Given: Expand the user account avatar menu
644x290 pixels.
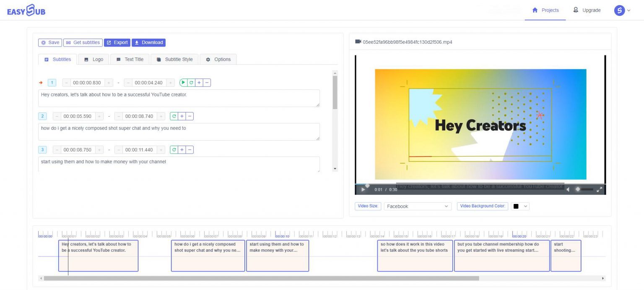Looking at the screenshot, I should click(x=622, y=10).
